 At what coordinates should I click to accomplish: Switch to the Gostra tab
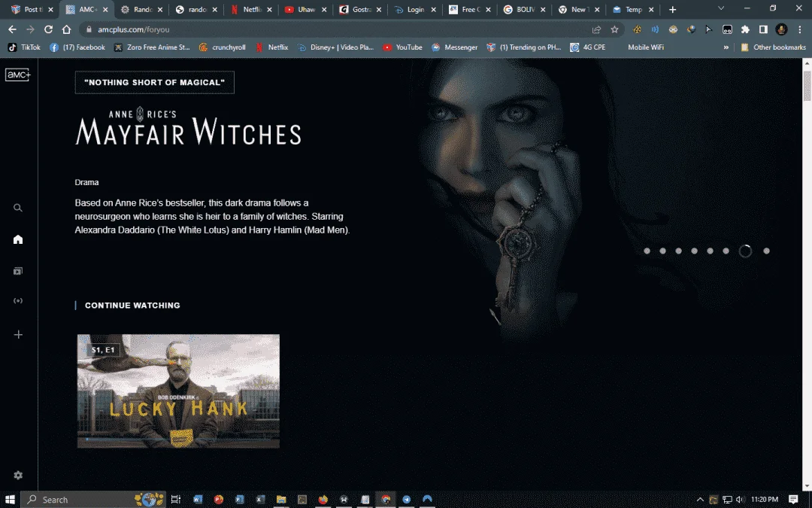pyautogui.click(x=361, y=9)
